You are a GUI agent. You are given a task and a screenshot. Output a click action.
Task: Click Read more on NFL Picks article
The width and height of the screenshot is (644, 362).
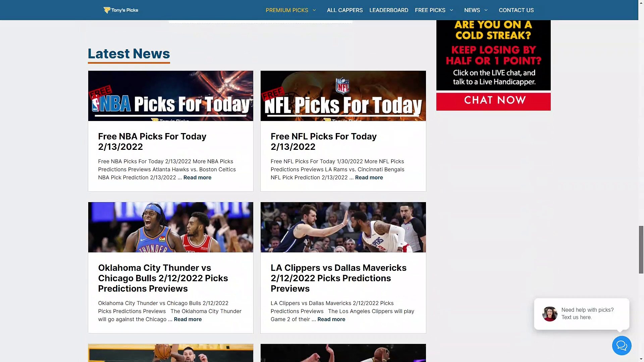coord(369,178)
